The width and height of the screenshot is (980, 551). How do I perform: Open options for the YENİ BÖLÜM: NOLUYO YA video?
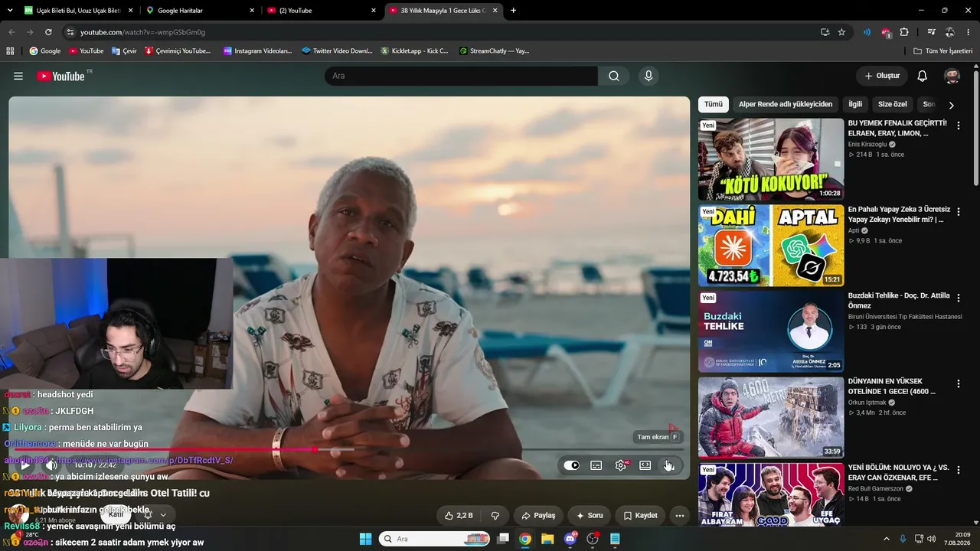tap(958, 471)
